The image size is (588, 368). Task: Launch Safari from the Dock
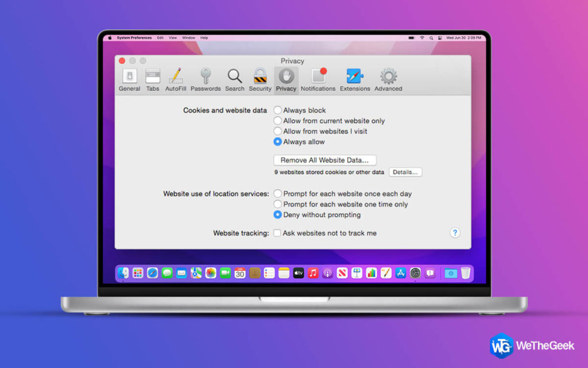[x=152, y=273]
